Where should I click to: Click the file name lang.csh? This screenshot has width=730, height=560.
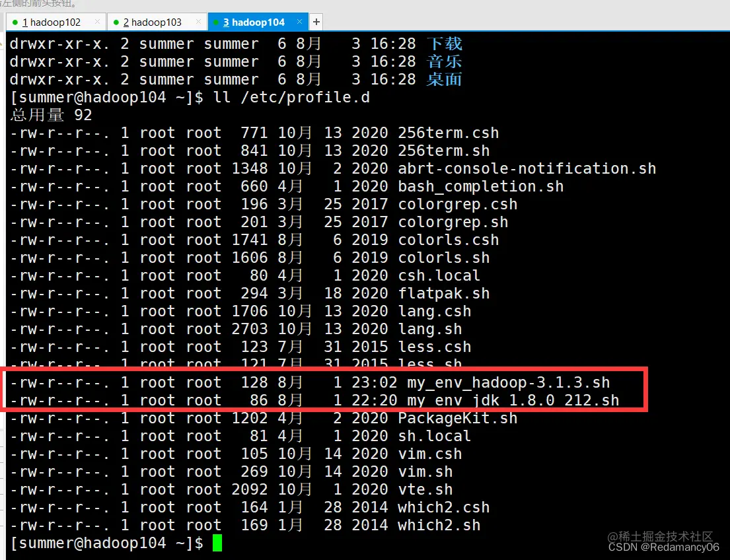pos(435,312)
